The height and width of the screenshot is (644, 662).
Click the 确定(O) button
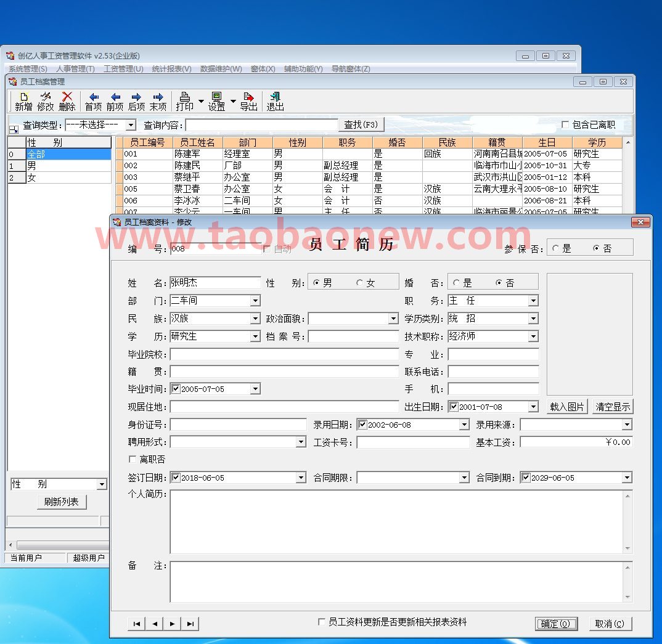click(x=555, y=624)
